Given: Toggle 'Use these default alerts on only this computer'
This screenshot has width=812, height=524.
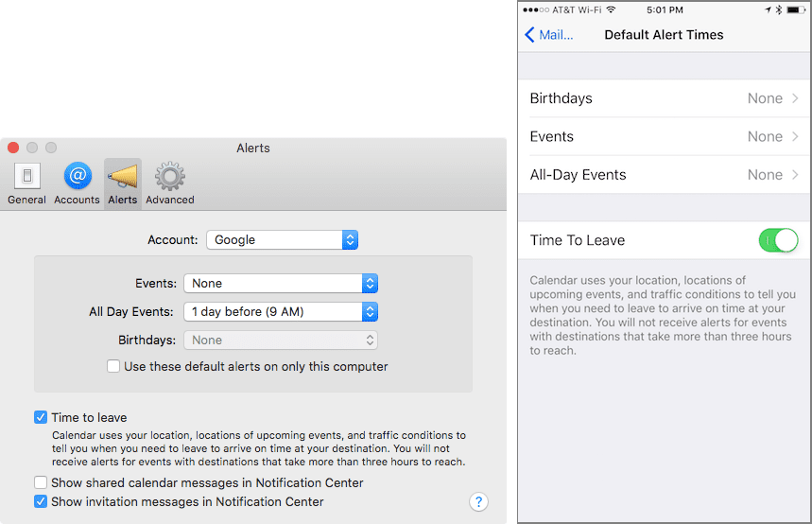Looking at the screenshot, I should click(x=113, y=366).
